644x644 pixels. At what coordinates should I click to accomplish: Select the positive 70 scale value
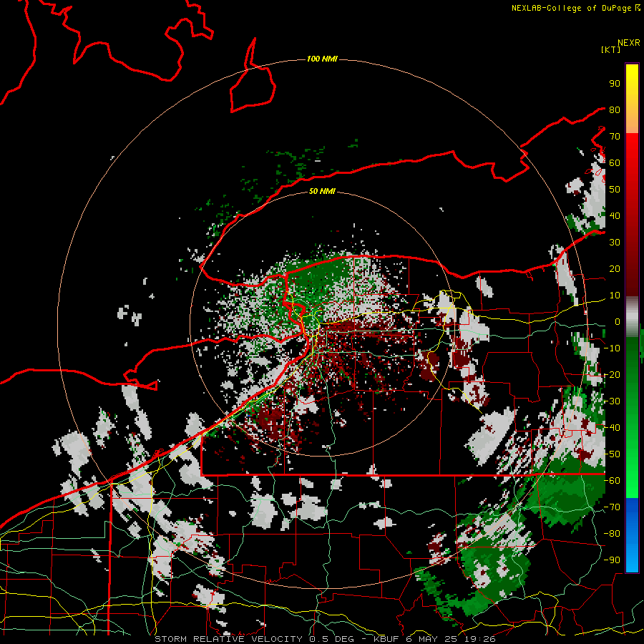[x=615, y=137]
